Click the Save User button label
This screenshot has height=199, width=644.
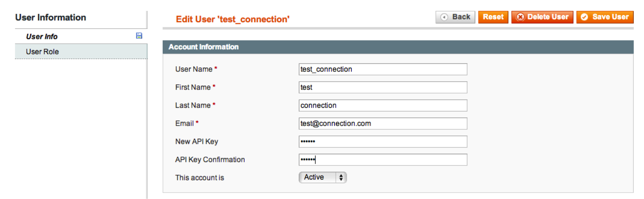pyautogui.click(x=610, y=17)
